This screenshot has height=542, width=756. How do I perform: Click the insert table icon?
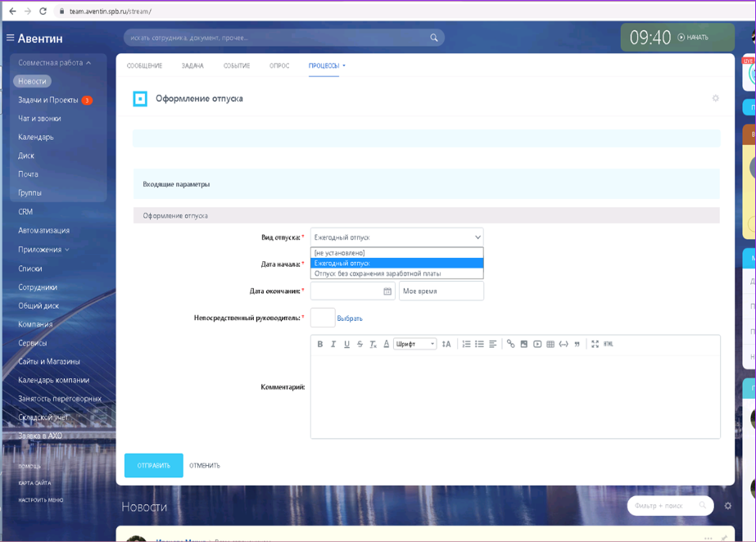(x=550, y=344)
